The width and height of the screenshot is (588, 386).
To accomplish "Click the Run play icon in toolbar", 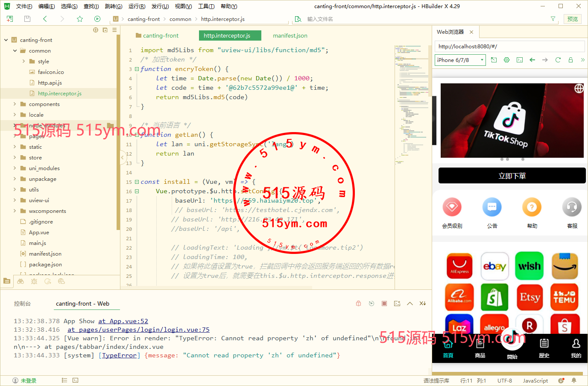I will [97, 19].
